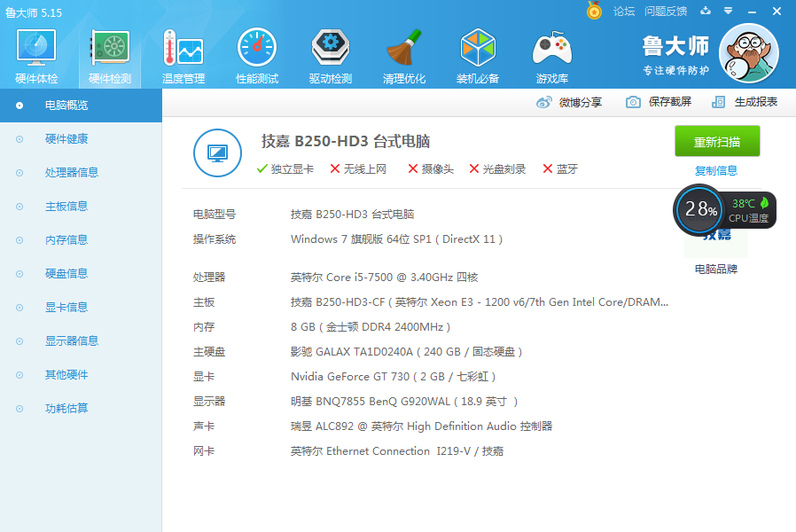Click the 8 GB 金士顿 DDR4 memory value
Image resolution: width=796 pixels, height=532 pixels.
tap(371, 327)
